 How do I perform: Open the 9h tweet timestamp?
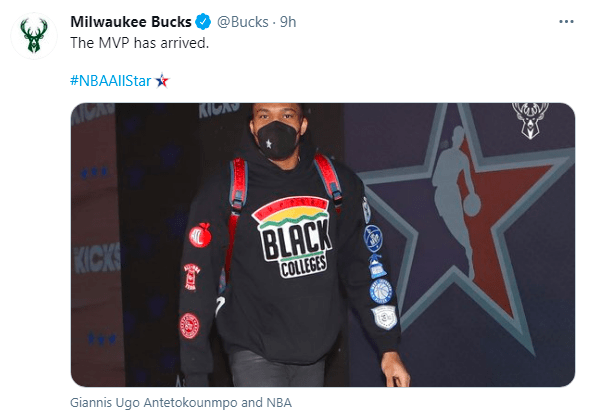(288, 22)
